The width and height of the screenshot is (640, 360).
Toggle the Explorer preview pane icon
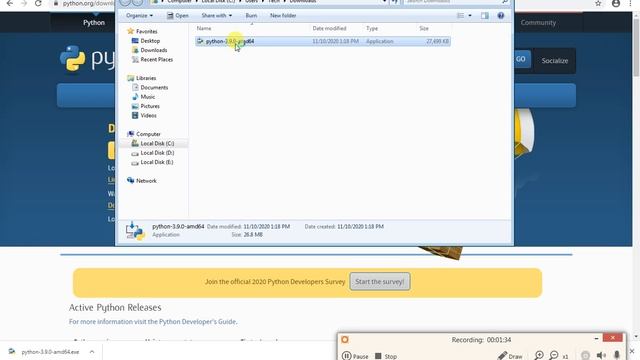tap(484, 16)
